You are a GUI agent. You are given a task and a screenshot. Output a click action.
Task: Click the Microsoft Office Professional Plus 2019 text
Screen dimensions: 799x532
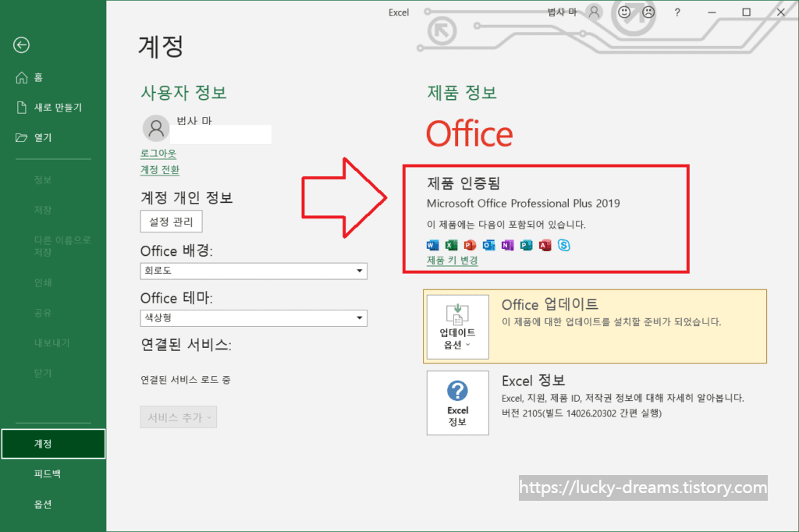point(524,204)
